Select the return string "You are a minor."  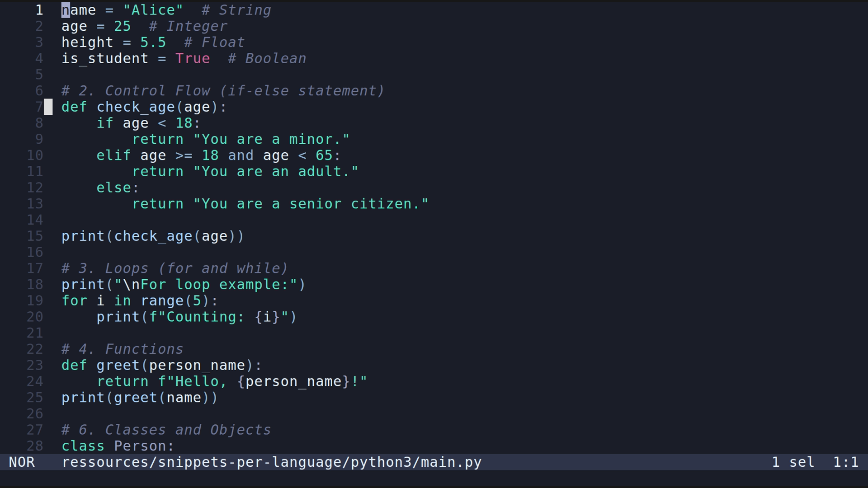point(271,139)
